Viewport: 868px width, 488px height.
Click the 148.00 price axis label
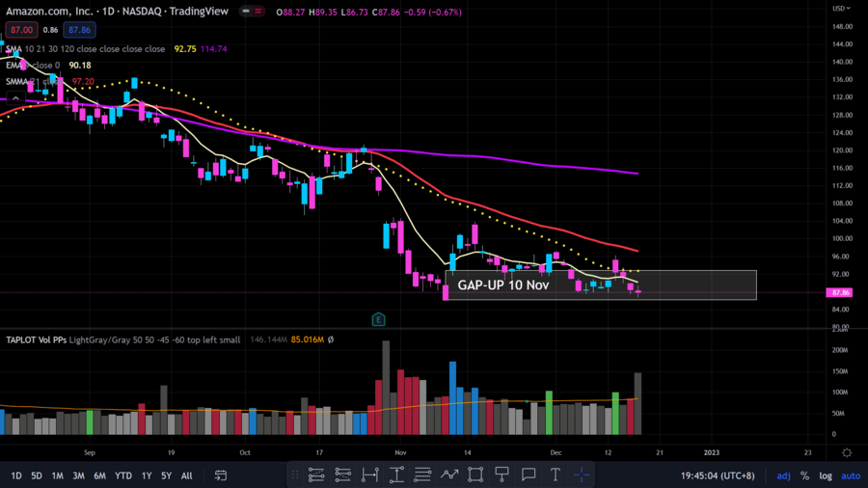point(841,27)
